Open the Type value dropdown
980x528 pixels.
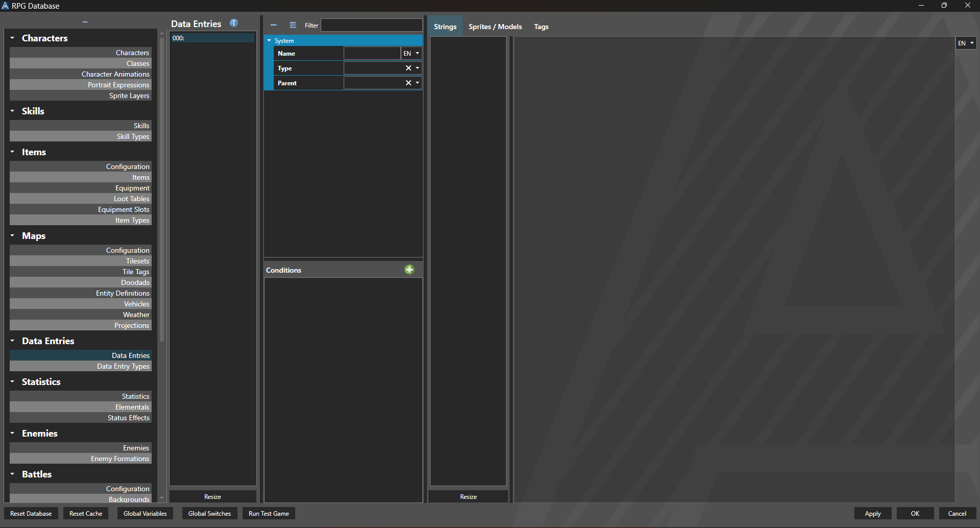point(417,67)
